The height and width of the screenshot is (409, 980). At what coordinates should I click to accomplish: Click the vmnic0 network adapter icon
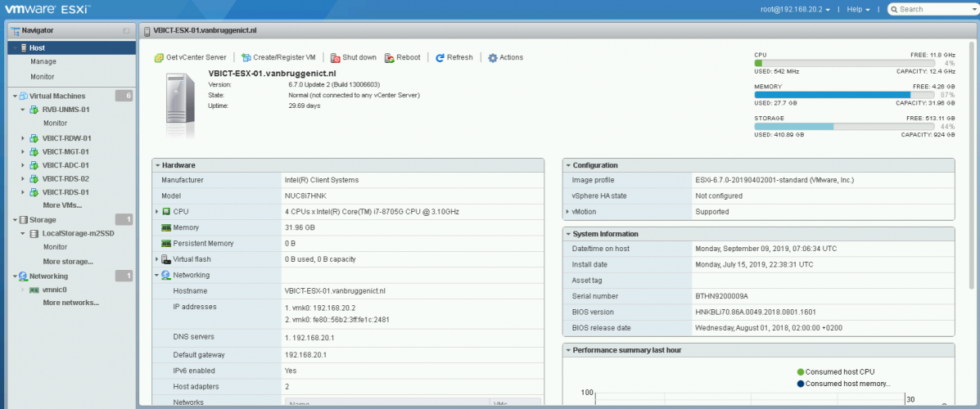pos(34,290)
